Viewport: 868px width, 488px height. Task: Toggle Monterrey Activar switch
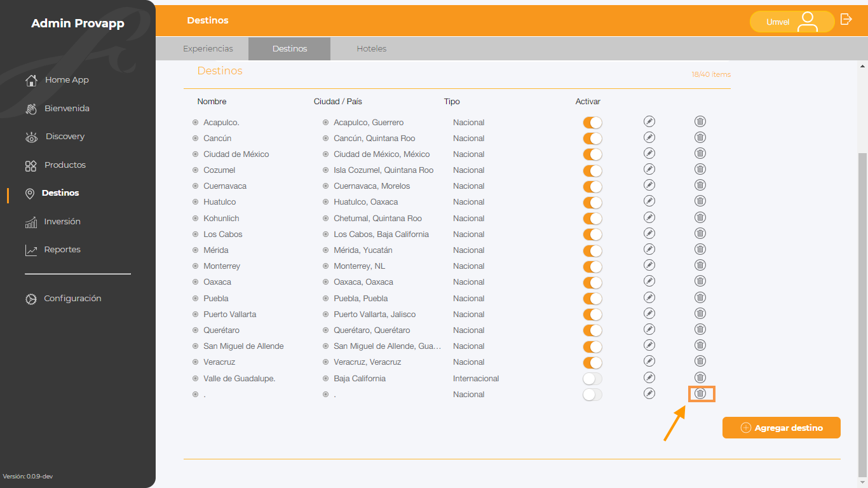pos(592,266)
